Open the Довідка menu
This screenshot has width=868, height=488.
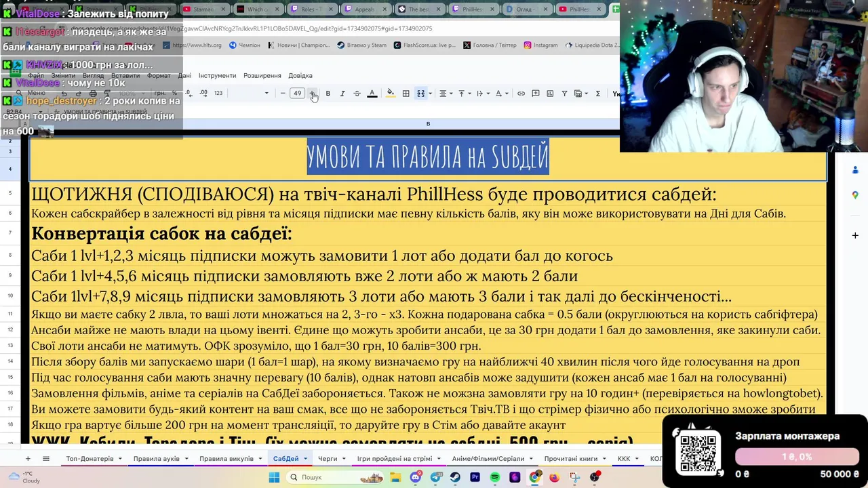300,75
